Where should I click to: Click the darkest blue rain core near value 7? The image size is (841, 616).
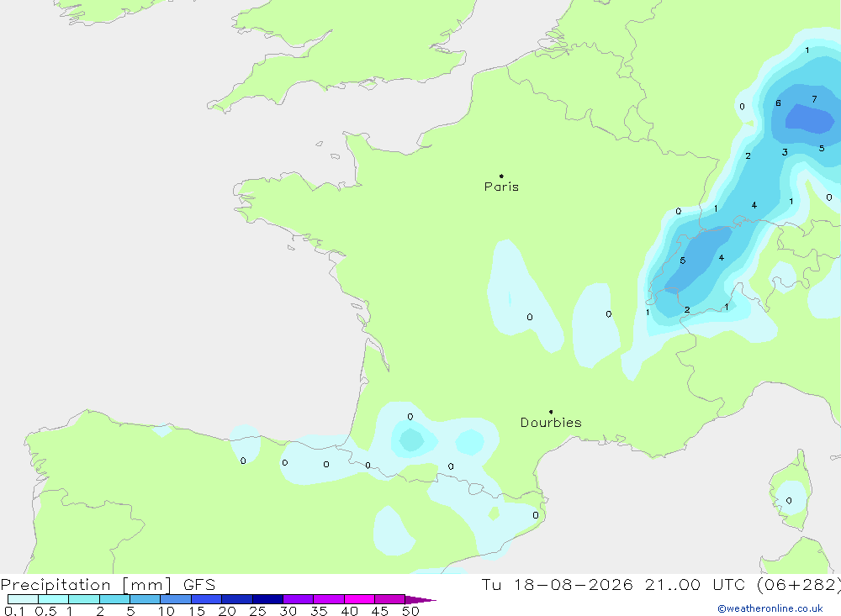[810, 119]
